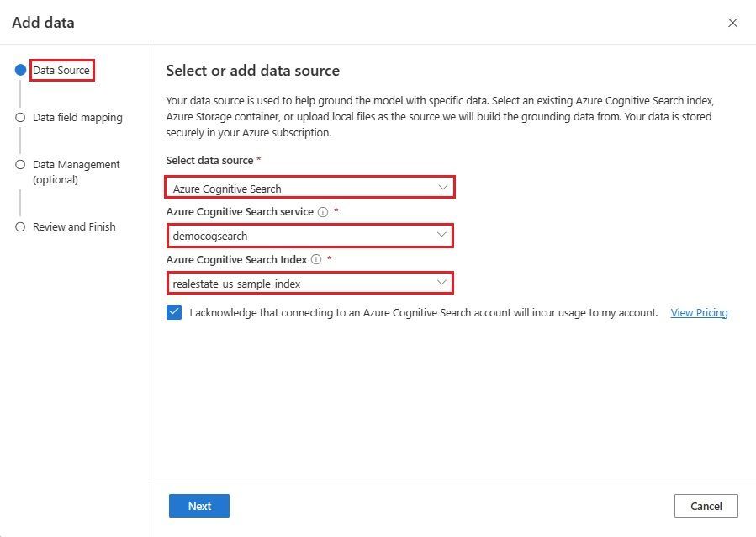
Task: Click the acknowledgment text about incurring usage
Action: (x=423, y=313)
